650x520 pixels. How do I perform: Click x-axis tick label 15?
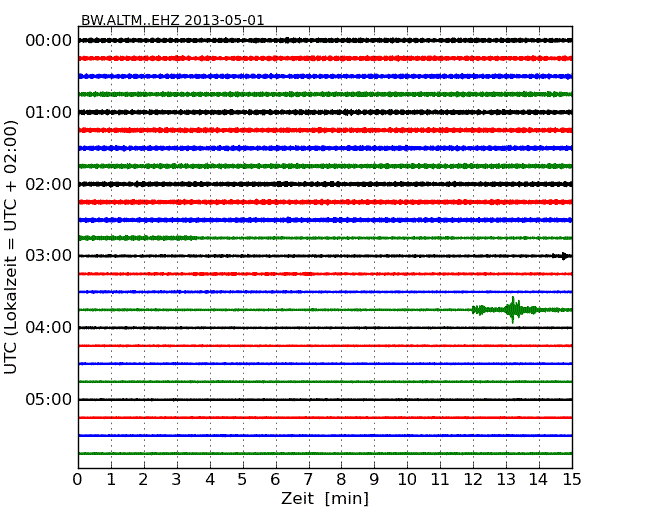tap(572, 480)
